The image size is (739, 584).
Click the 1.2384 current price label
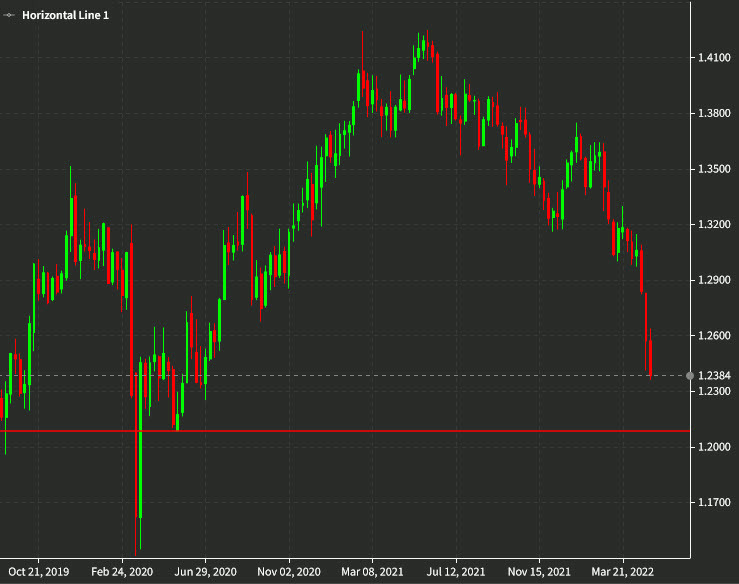tap(714, 376)
